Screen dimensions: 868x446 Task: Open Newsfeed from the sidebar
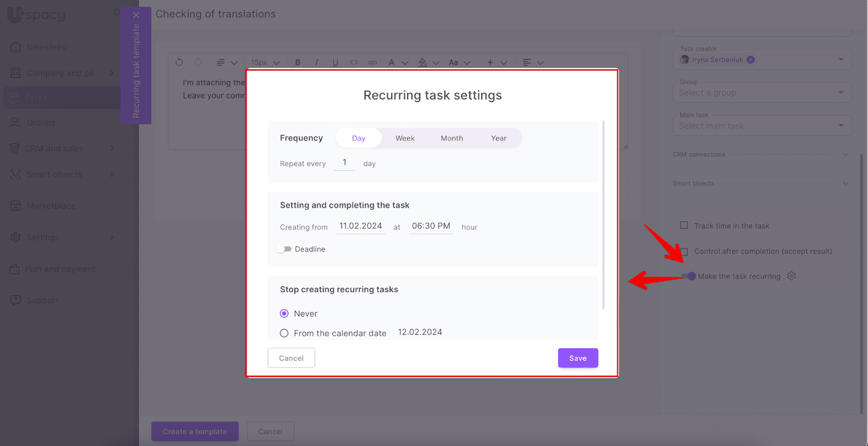pyautogui.click(x=47, y=47)
